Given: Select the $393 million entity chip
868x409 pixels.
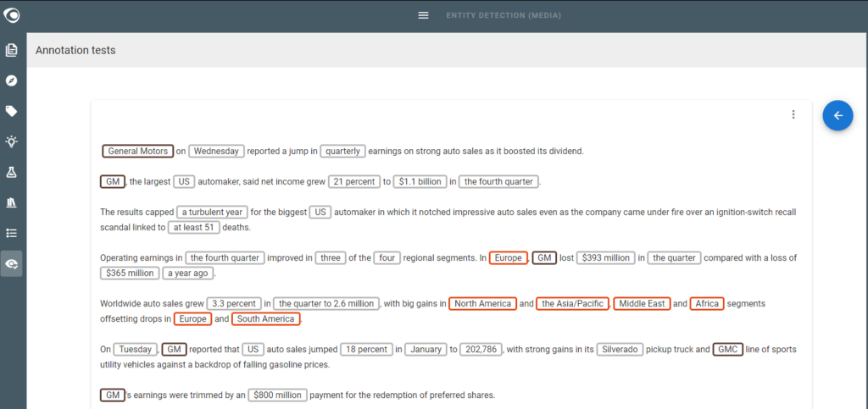Looking at the screenshot, I should (605, 257).
